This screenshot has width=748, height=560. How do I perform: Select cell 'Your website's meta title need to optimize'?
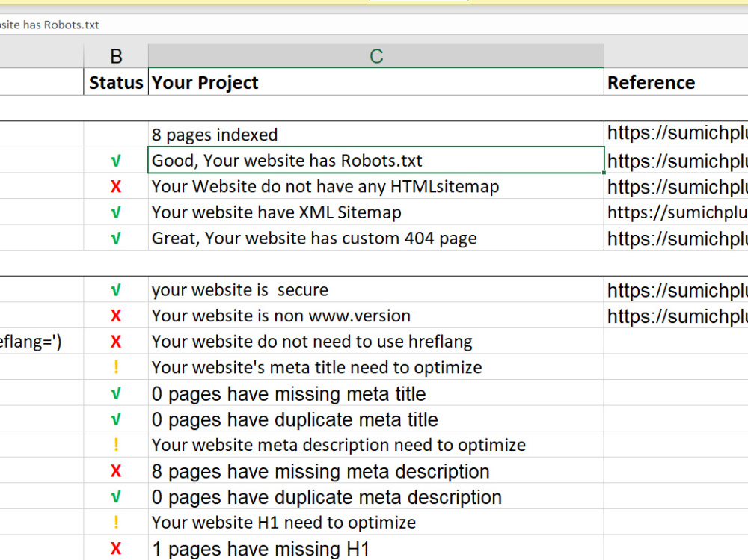[x=376, y=367]
